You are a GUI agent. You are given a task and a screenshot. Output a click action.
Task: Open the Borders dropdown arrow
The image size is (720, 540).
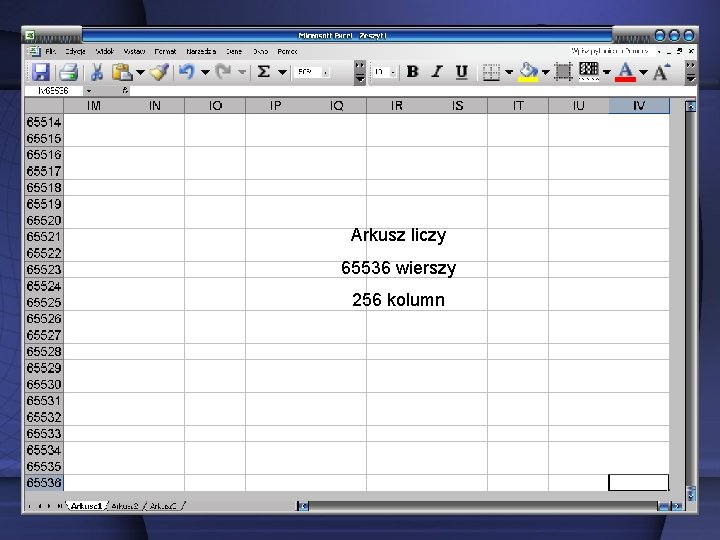click(509, 72)
